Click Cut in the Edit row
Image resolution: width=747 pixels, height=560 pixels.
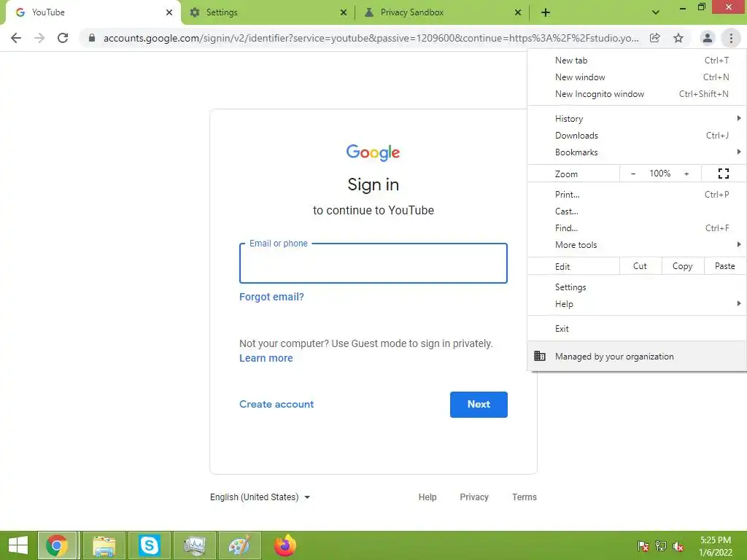click(640, 266)
